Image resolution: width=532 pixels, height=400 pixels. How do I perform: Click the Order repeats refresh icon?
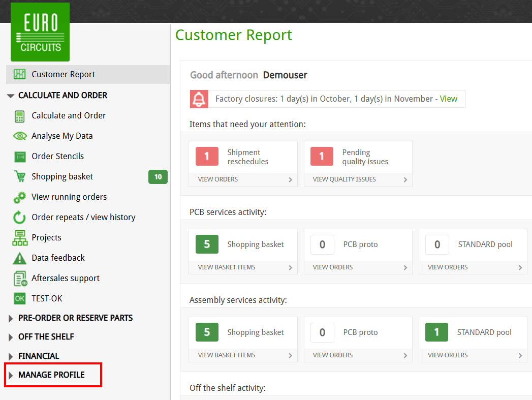coord(19,218)
